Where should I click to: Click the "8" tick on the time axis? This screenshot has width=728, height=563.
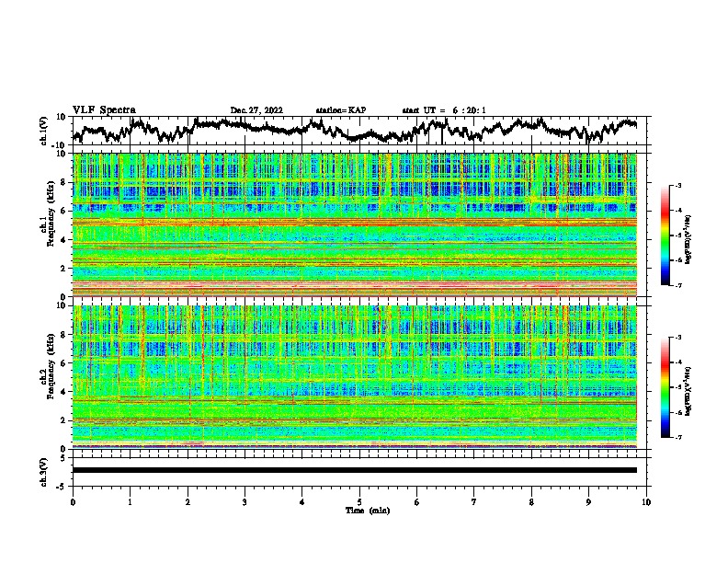(x=531, y=502)
